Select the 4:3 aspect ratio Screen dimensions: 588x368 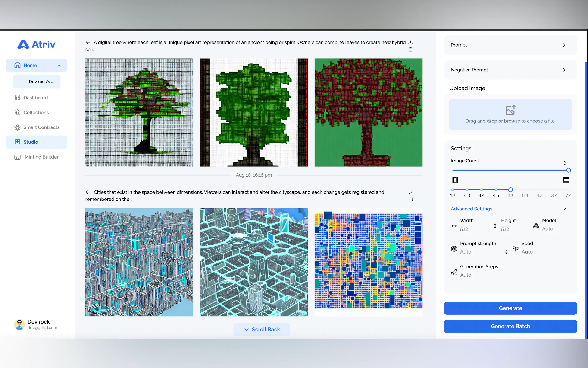pos(539,190)
